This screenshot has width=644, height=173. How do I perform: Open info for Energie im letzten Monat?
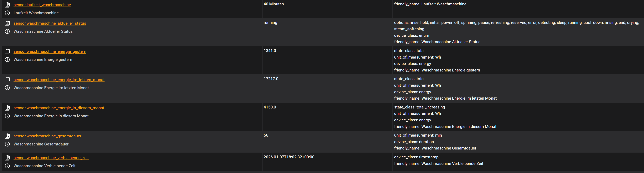tap(8, 88)
